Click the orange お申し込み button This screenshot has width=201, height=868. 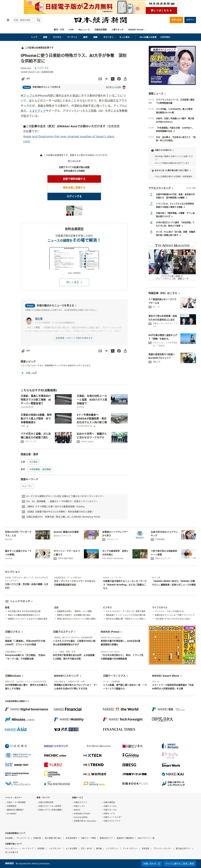tap(176, 20)
